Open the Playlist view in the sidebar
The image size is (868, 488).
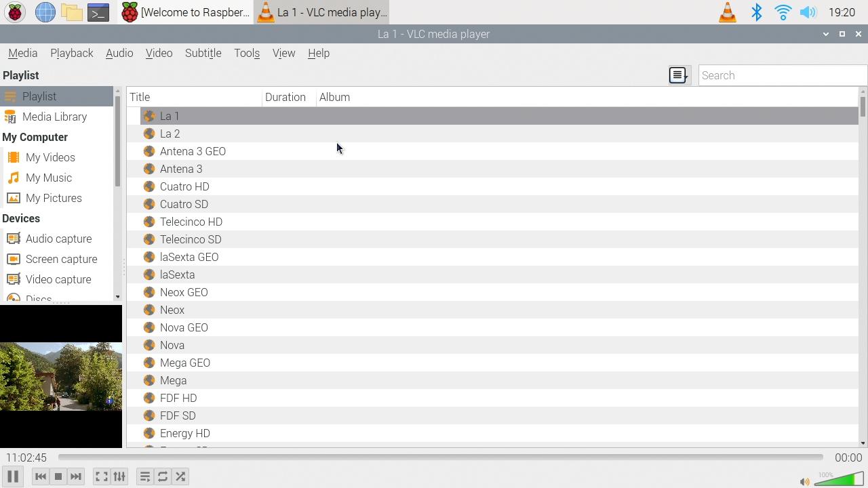[39, 96]
